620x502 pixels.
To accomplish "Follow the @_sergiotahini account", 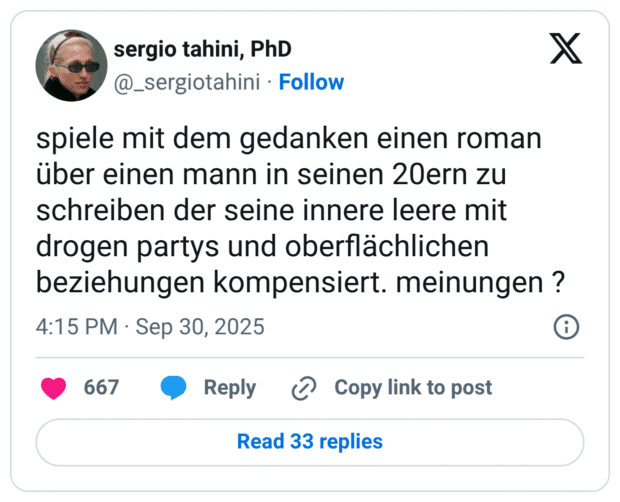I will click(x=311, y=82).
